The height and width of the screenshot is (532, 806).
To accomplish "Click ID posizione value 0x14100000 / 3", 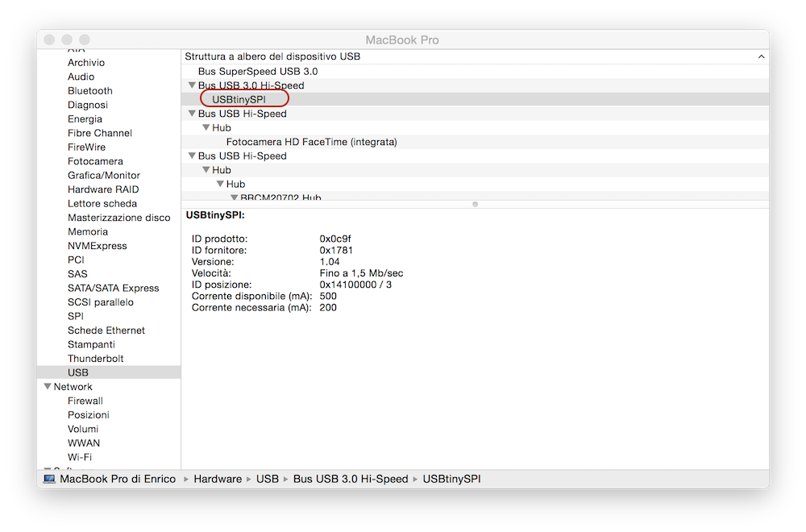I will tap(355, 285).
